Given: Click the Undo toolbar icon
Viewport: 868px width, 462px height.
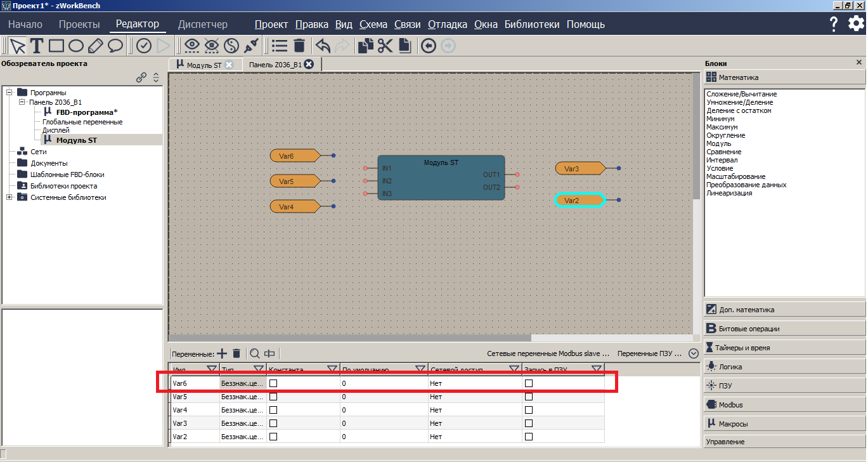Looking at the screenshot, I should coord(323,45).
